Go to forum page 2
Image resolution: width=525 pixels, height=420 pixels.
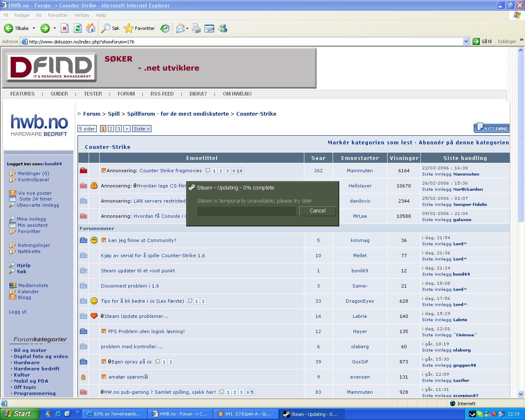pyautogui.click(x=111, y=129)
